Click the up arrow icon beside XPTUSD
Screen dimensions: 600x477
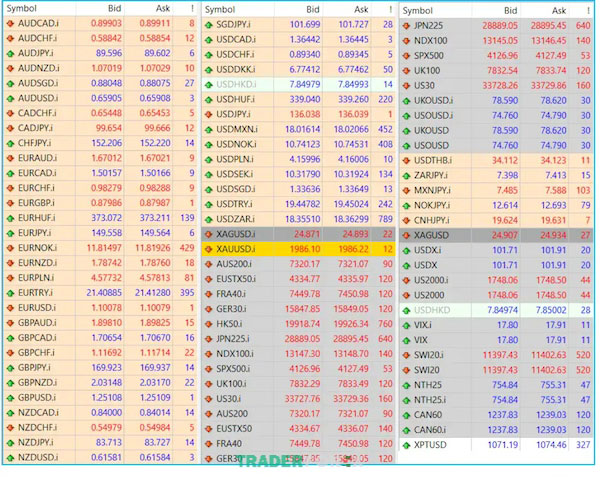click(x=406, y=445)
